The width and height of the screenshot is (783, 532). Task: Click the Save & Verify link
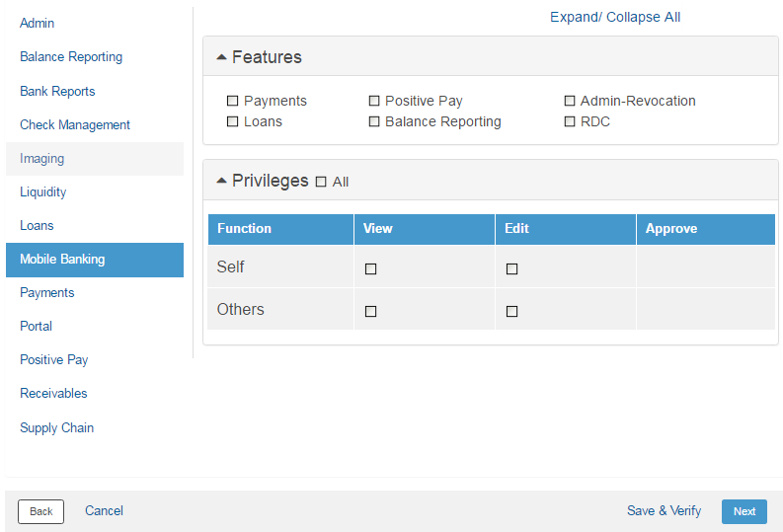pos(664,510)
